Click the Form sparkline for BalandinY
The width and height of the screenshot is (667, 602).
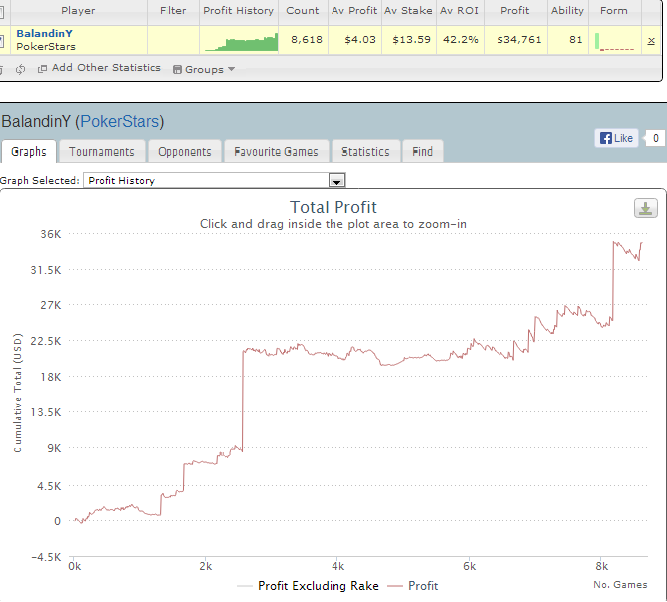pyautogui.click(x=615, y=41)
